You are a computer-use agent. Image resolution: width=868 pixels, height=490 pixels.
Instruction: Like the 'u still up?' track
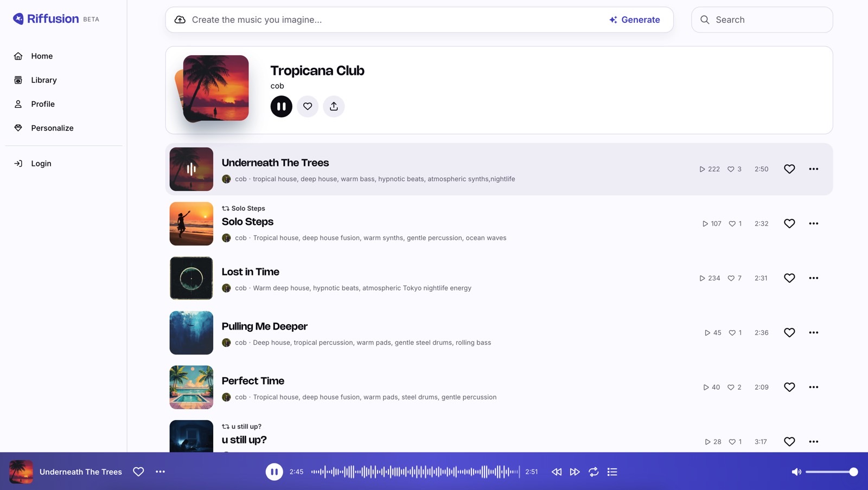tap(789, 442)
